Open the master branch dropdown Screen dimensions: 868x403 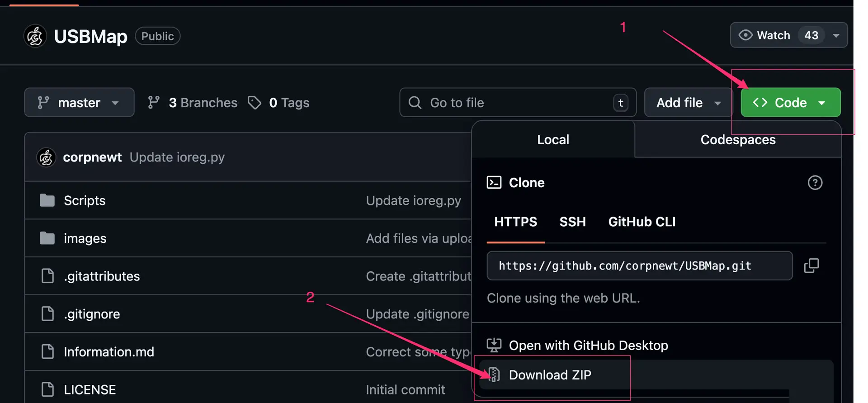click(x=79, y=103)
